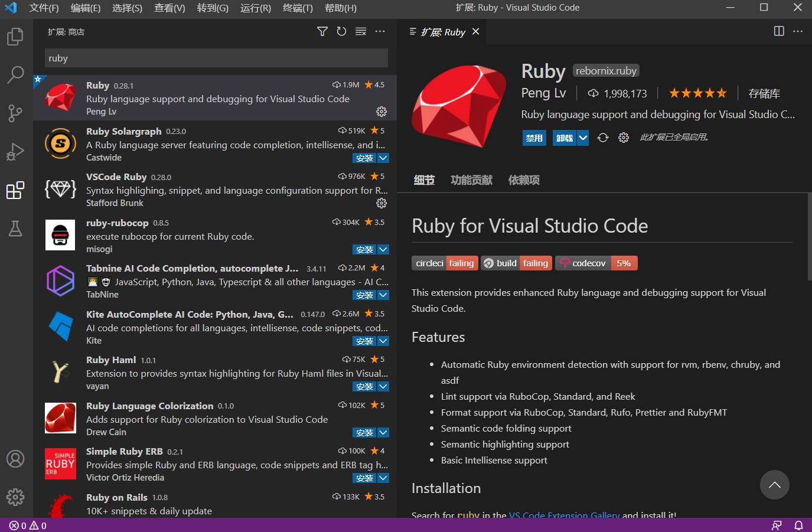The width and height of the screenshot is (812, 532).
Task: Click inside the ruby search input field
Action: click(216, 58)
